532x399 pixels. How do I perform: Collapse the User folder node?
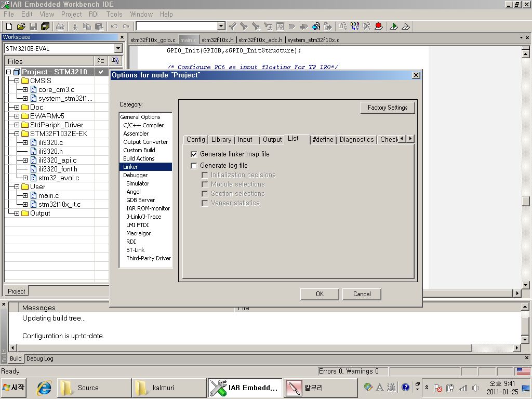point(17,187)
